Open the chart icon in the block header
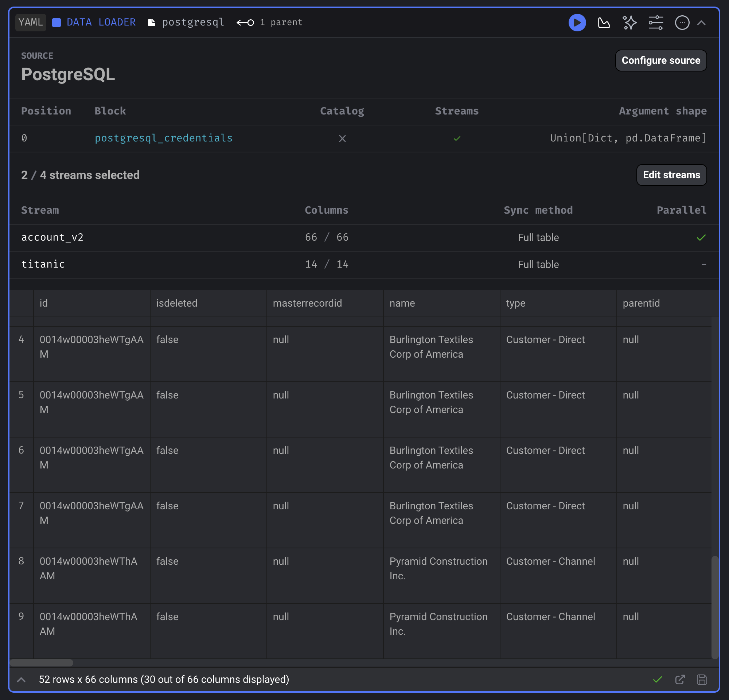This screenshot has width=729, height=700. pyautogui.click(x=604, y=23)
